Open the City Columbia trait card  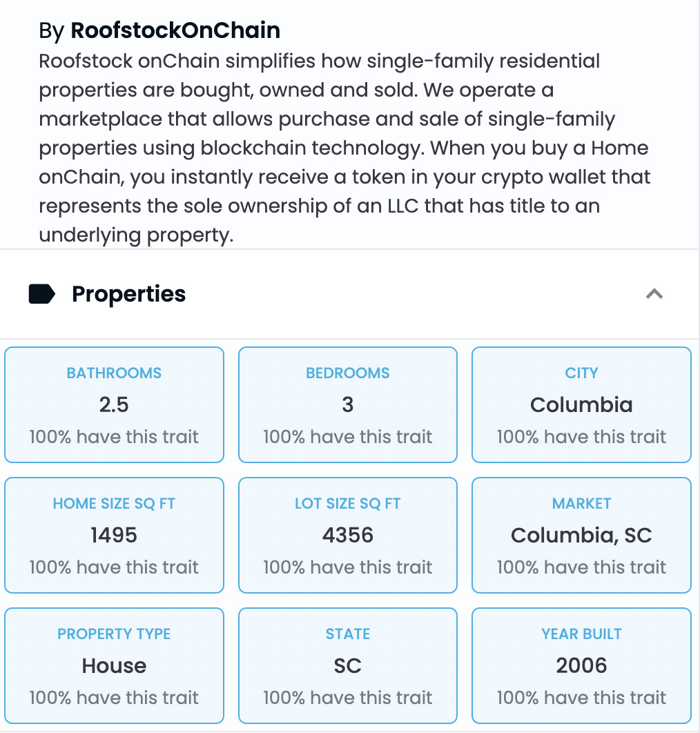point(581,405)
